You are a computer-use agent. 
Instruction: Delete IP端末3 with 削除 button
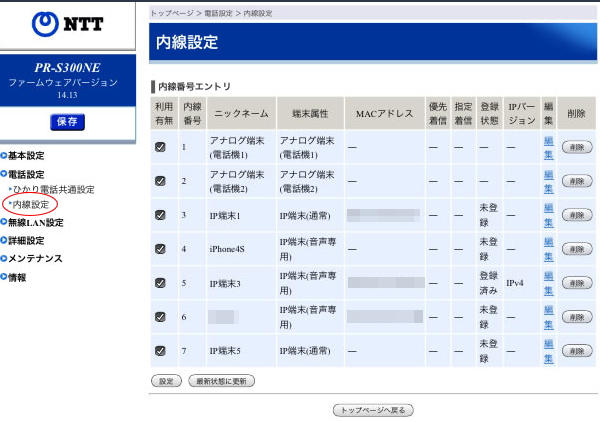577,283
